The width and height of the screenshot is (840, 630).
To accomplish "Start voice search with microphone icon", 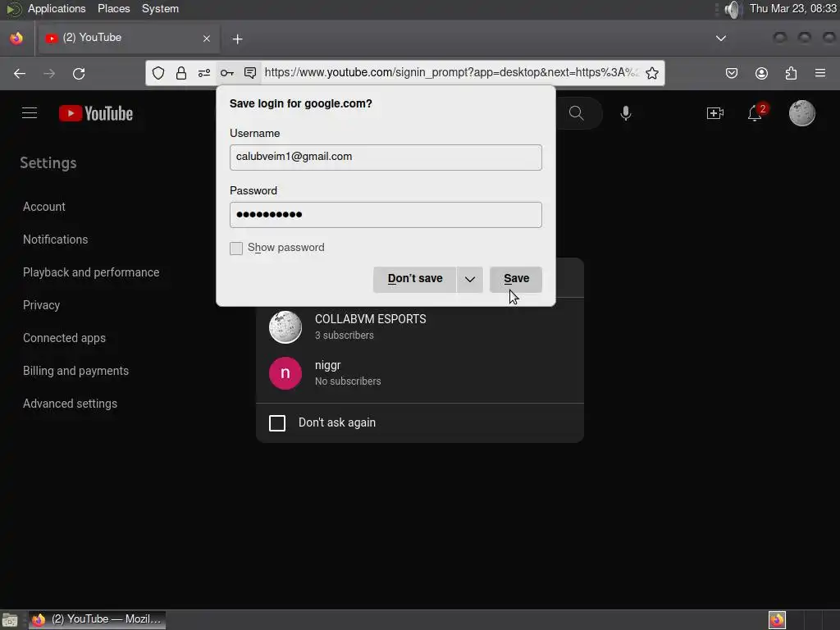I will coord(626,113).
